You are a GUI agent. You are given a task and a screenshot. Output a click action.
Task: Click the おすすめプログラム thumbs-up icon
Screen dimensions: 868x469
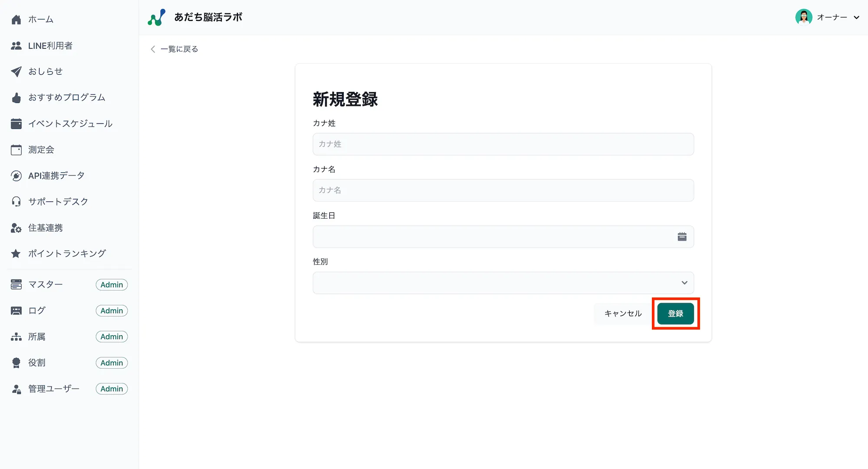click(16, 97)
